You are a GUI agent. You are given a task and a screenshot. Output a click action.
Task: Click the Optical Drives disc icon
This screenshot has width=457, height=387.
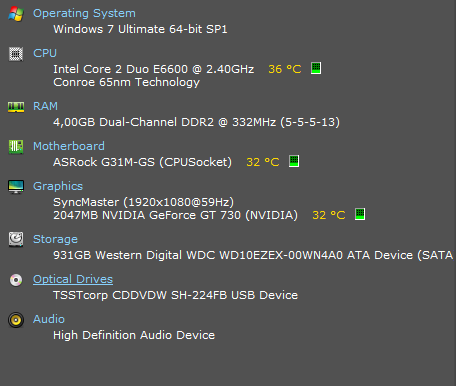pos(16,280)
